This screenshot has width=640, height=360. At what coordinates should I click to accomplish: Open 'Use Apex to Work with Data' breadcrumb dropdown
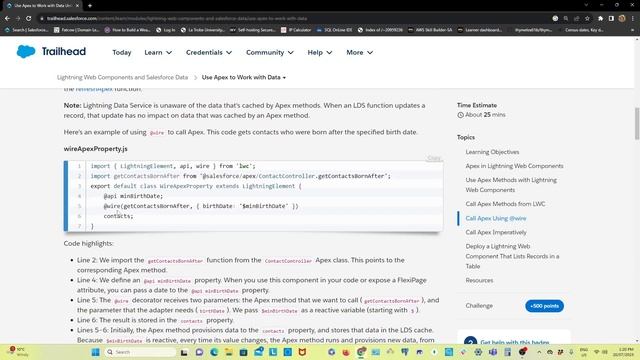pyautogui.click(x=244, y=77)
